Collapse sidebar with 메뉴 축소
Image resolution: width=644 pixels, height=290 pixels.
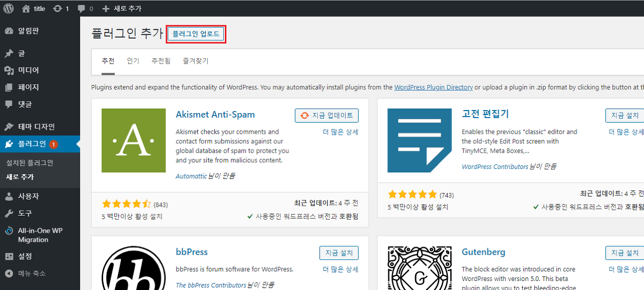(x=40, y=273)
